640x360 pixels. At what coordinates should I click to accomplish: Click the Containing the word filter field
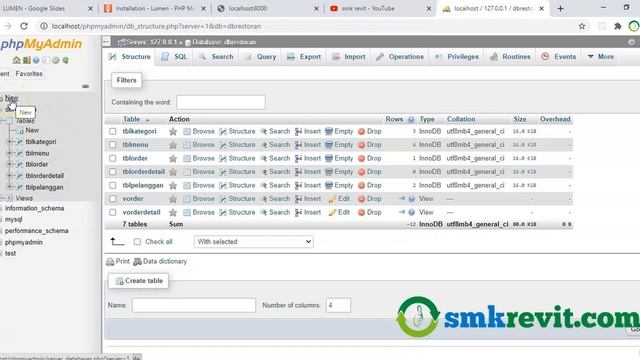pyautogui.click(x=221, y=102)
